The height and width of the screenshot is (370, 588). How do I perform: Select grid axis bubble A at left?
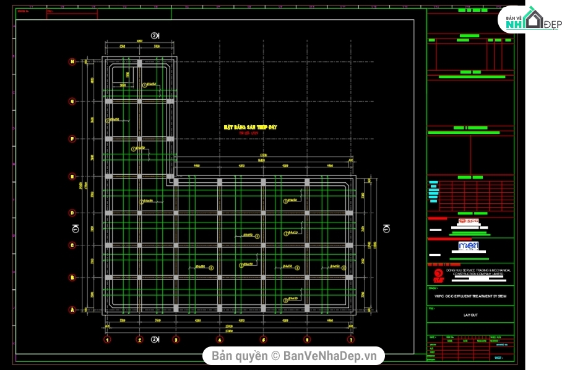(x=72, y=309)
